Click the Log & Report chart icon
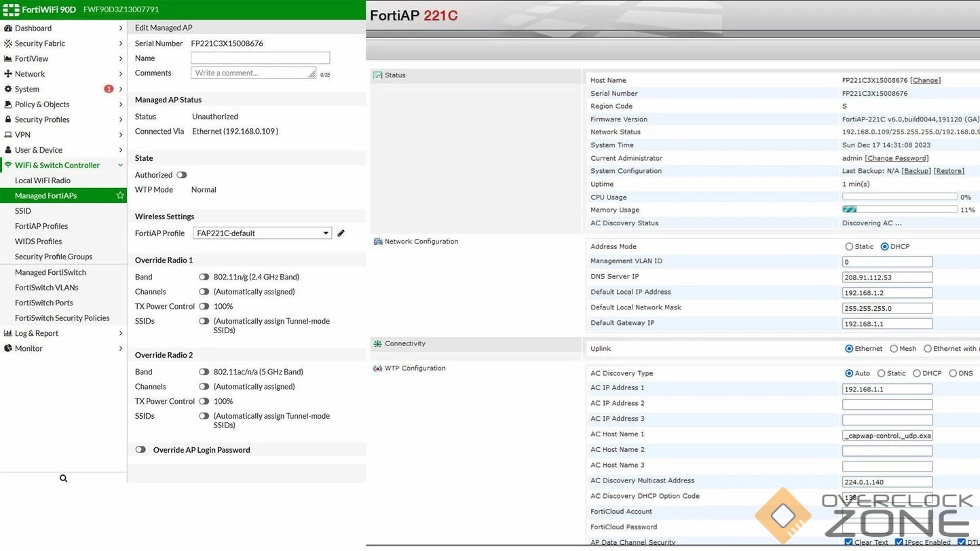This screenshot has width=980, height=551. point(9,333)
